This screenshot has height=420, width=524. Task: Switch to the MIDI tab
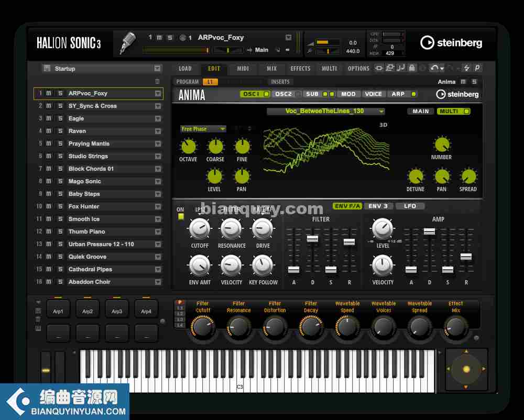243,69
